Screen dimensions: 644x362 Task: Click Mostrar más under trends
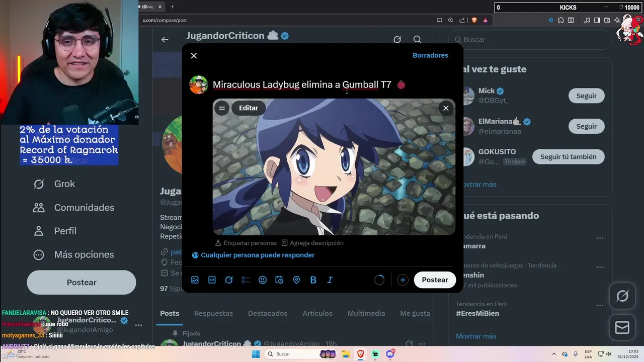pyautogui.click(x=476, y=336)
